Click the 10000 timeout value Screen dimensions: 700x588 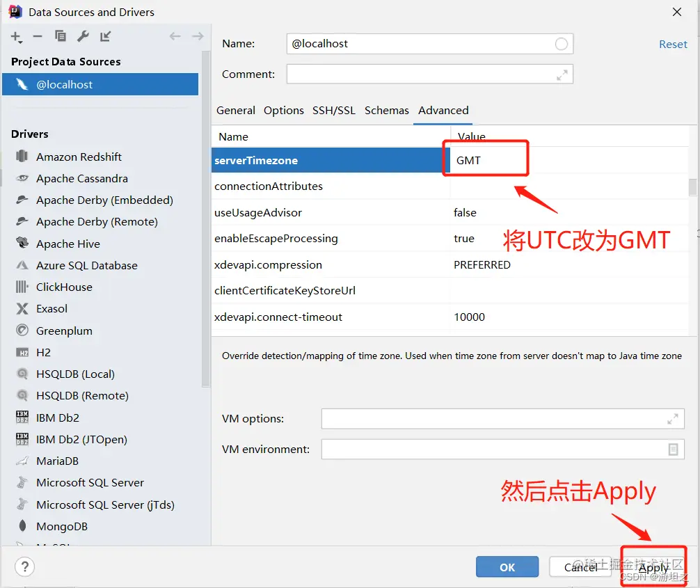469,317
